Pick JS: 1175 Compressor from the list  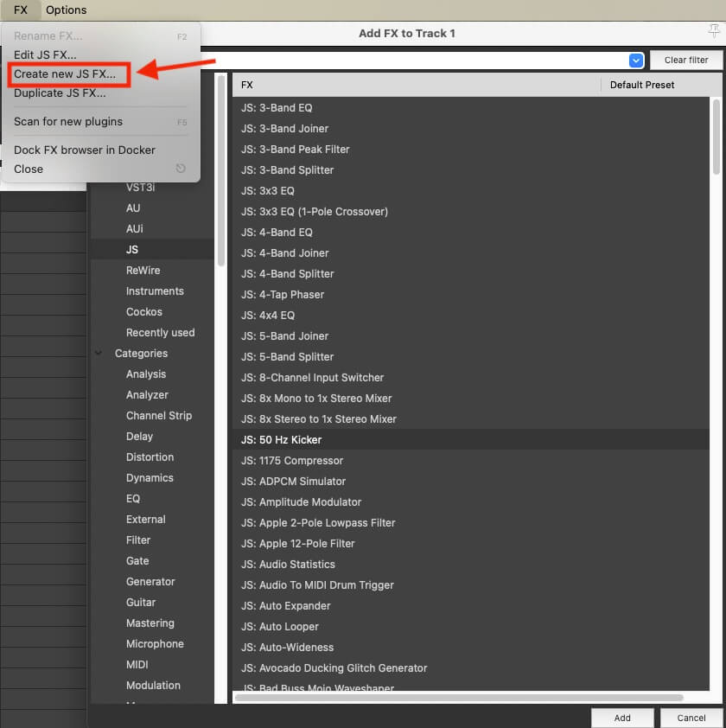[x=292, y=461]
